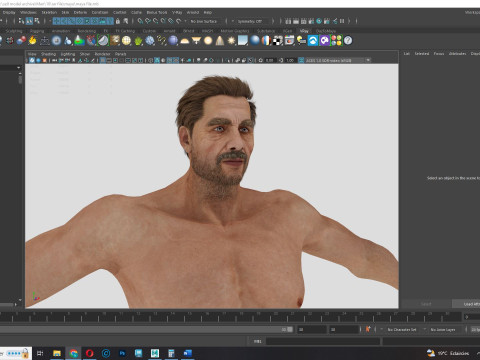
Task: Open Calculator from the taskbar
Action: (171, 353)
